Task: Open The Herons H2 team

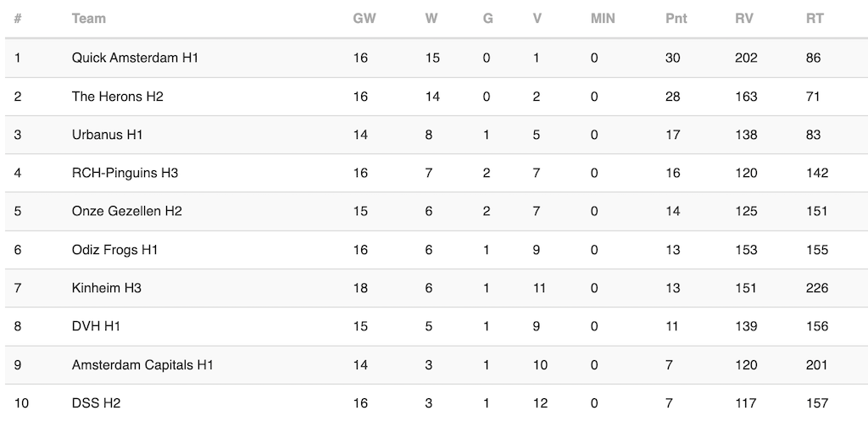Action: [x=117, y=97]
